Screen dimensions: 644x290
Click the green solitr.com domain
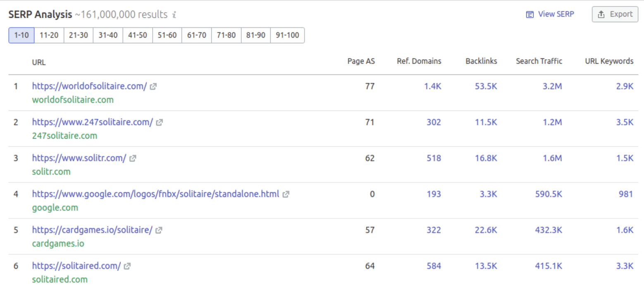[x=51, y=172]
